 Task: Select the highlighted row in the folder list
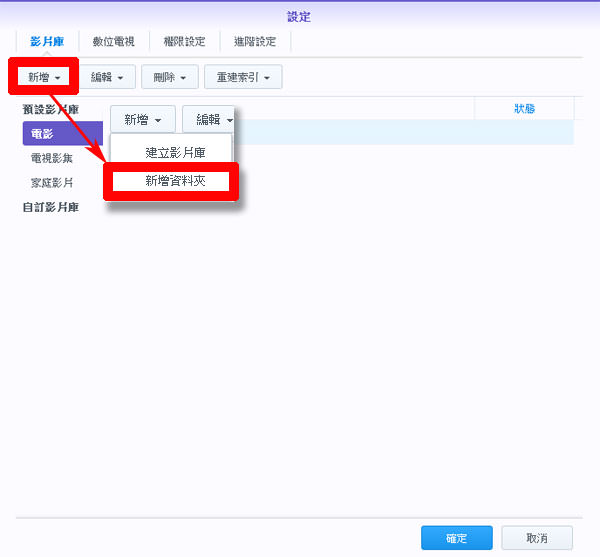pyautogui.click(x=400, y=132)
